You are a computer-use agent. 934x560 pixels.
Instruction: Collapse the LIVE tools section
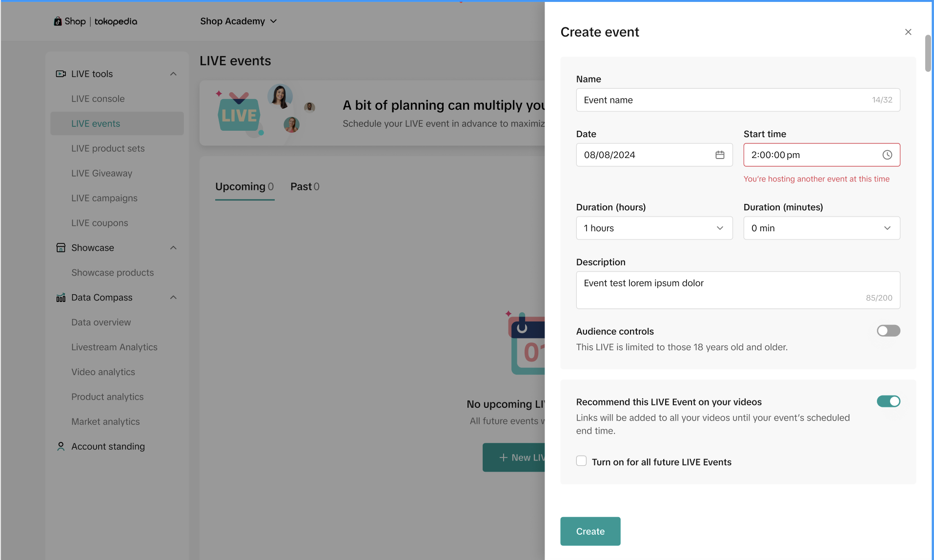(173, 74)
